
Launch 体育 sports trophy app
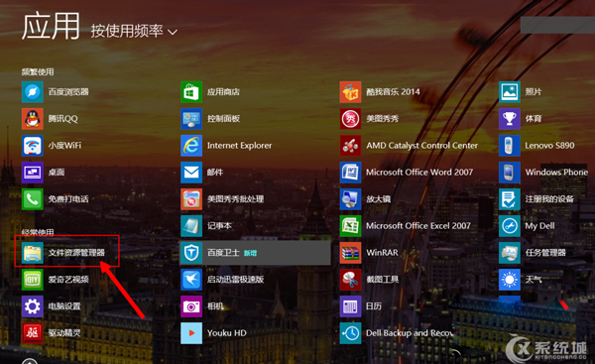pyautogui.click(x=521, y=119)
